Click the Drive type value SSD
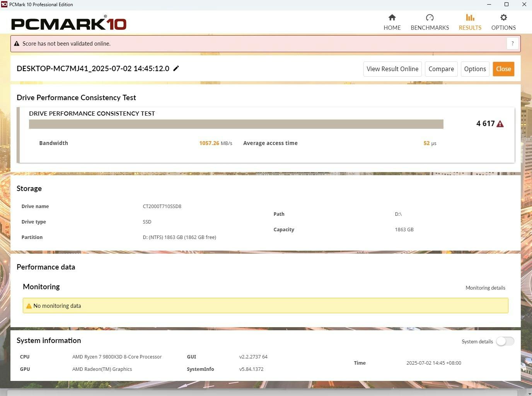 147,222
